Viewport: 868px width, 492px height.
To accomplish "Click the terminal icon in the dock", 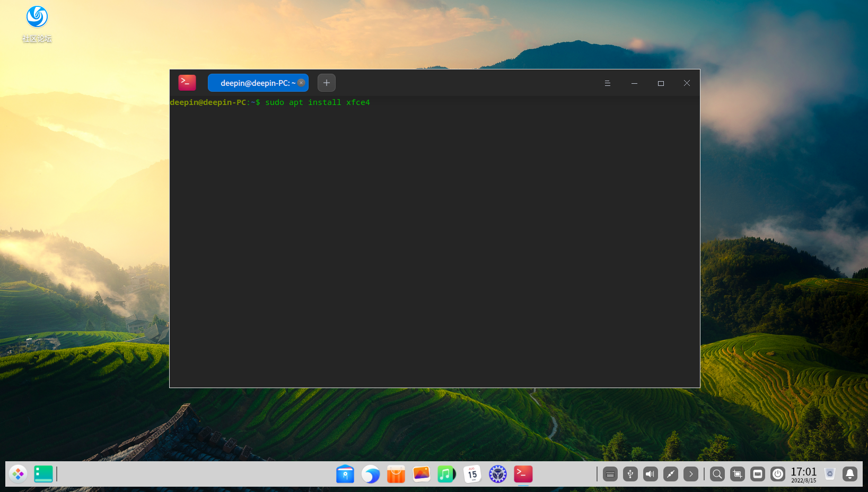I will tap(523, 474).
